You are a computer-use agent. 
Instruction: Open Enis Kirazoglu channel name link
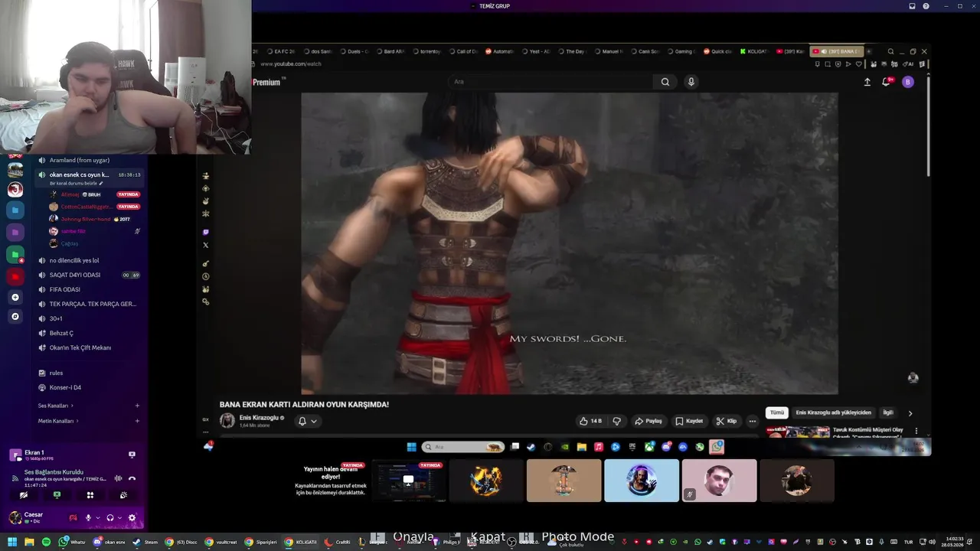(259, 418)
